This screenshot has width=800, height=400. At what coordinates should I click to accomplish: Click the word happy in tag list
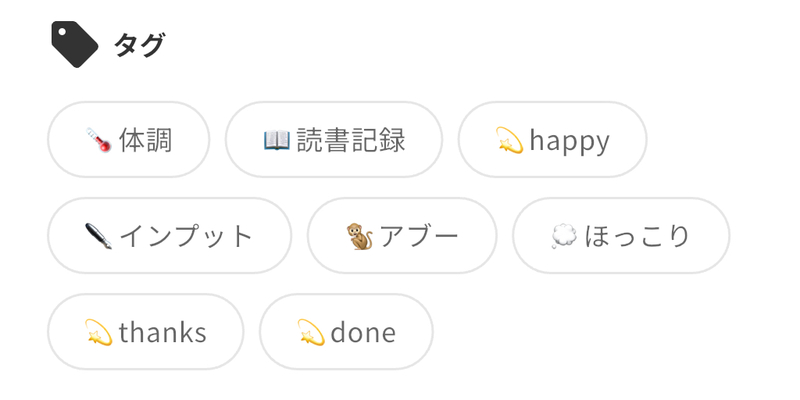(x=569, y=141)
